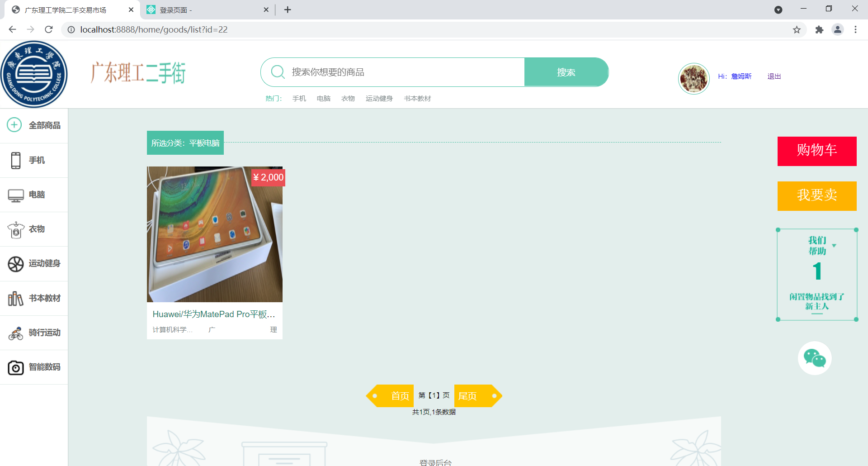Click the 闲置物品找到了新主人 text
The image size is (868, 466).
point(817,301)
